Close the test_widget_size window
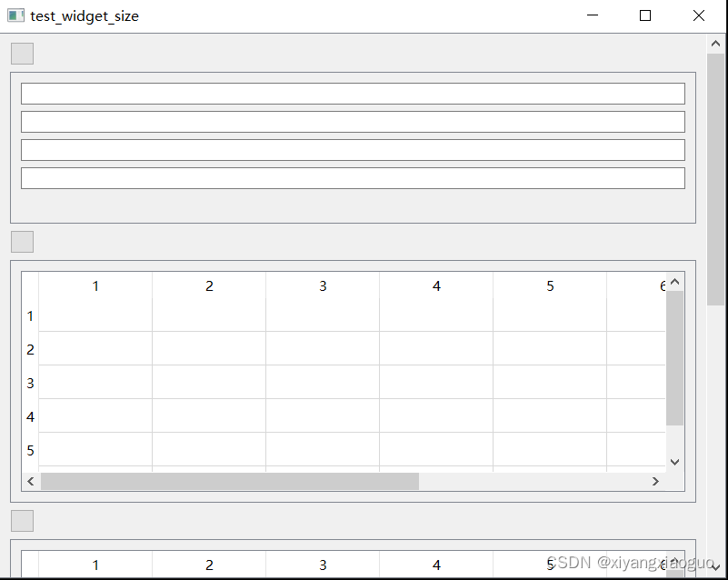728x580 pixels. 698,15
